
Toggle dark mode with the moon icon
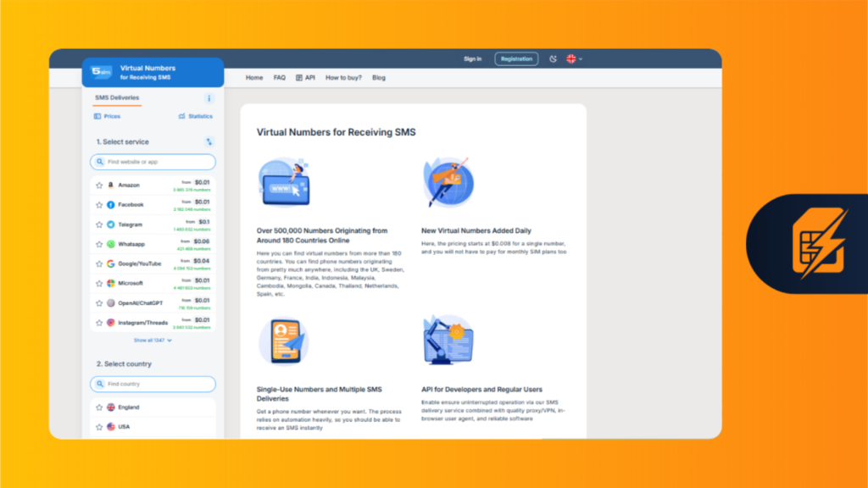click(x=553, y=59)
